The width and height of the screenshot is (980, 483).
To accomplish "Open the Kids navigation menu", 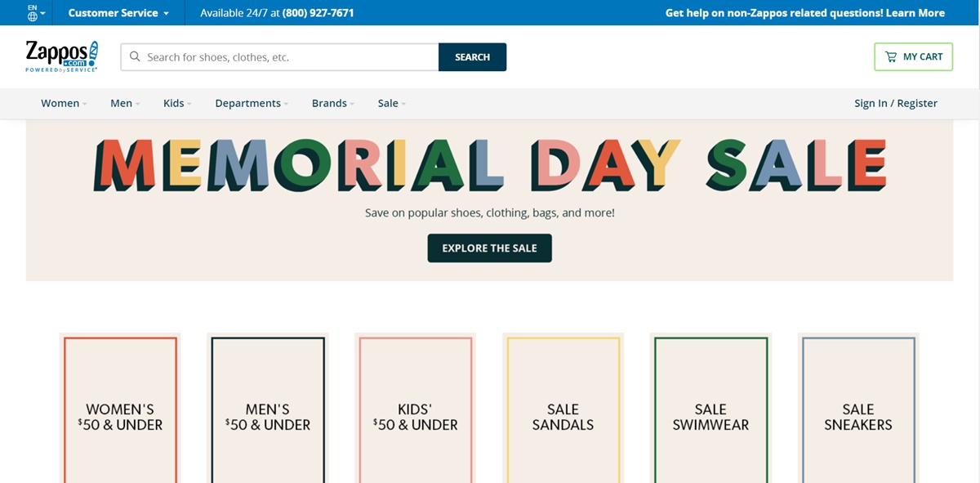I will [177, 103].
